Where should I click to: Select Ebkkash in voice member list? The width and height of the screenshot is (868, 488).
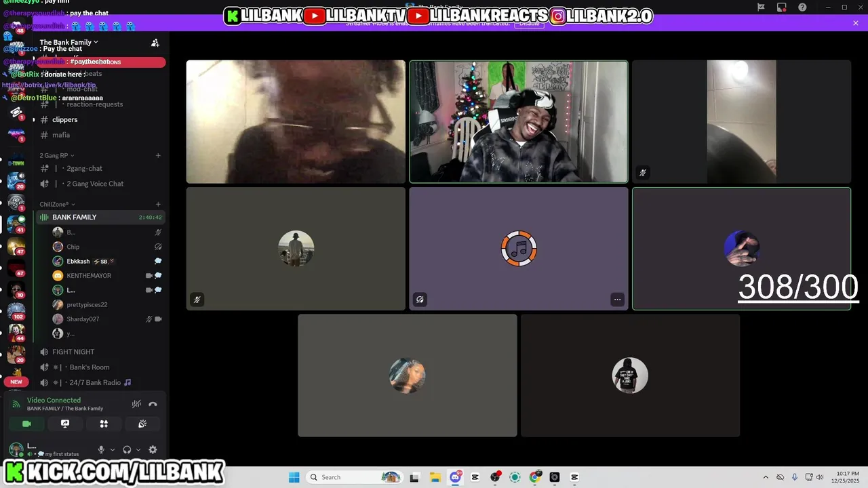tap(107, 261)
